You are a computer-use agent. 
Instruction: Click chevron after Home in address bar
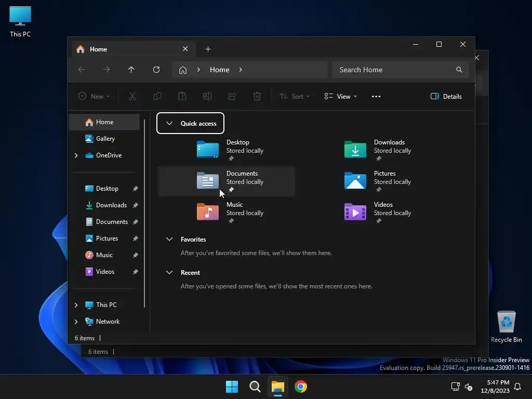(241, 70)
